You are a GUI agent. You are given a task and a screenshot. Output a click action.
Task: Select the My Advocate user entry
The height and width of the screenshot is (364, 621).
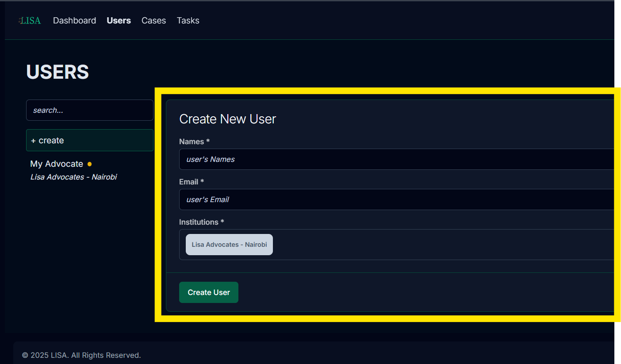(57, 163)
